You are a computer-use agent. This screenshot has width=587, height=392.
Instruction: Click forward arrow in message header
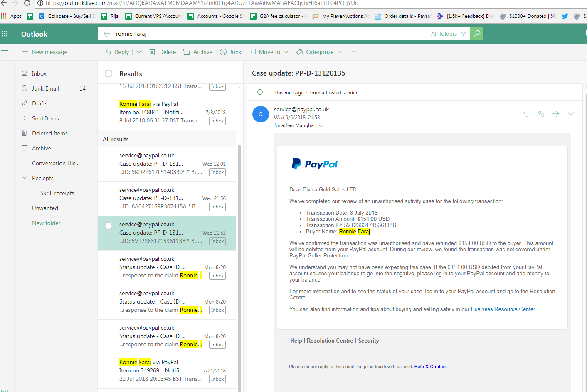pyautogui.click(x=556, y=114)
